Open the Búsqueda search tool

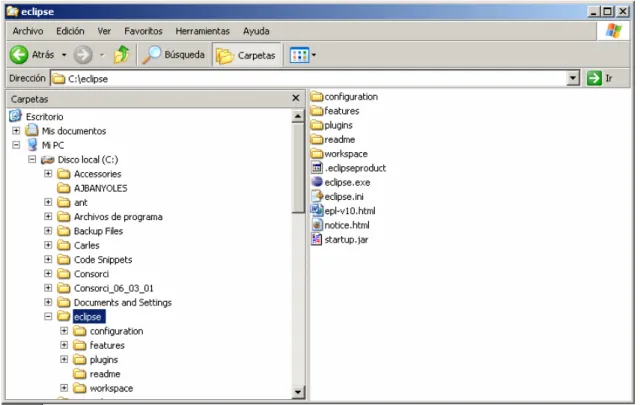point(173,55)
